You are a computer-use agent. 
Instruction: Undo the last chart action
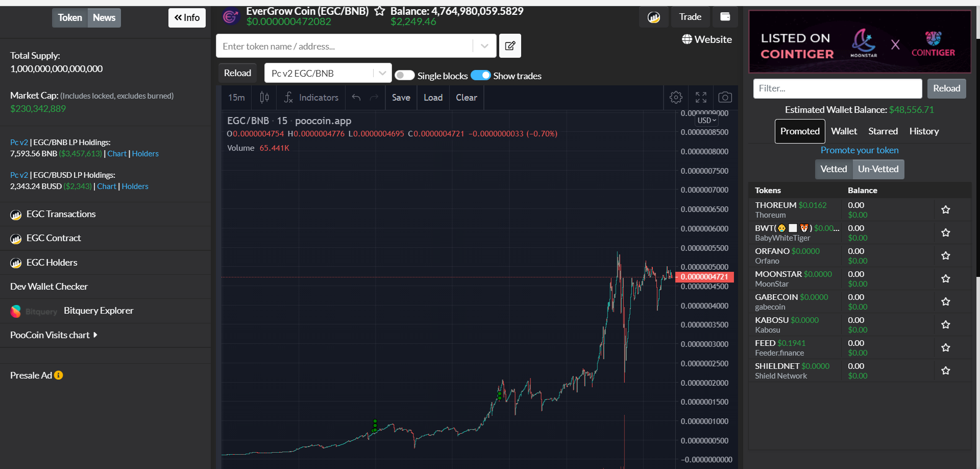click(x=356, y=97)
